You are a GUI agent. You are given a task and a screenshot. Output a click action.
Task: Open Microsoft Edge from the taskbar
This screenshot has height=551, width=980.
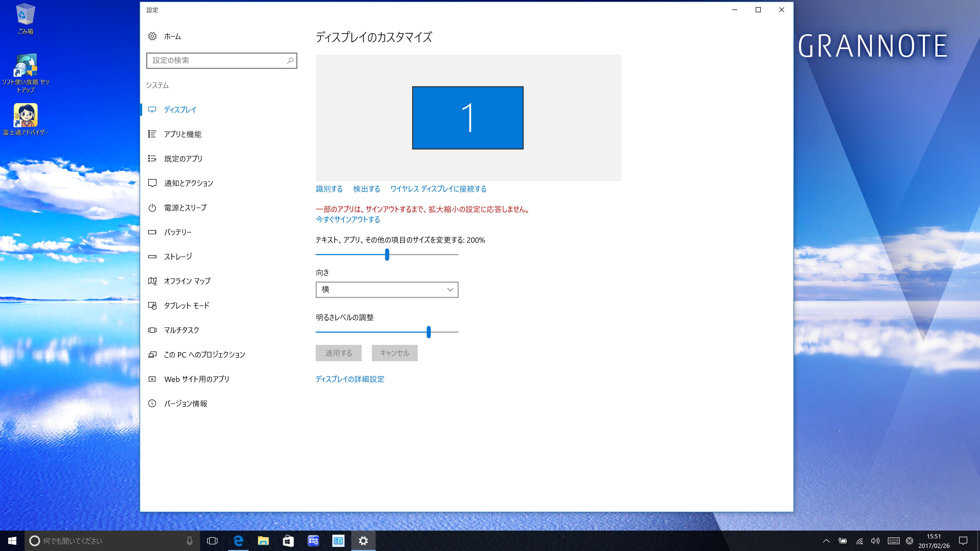click(238, 540)
